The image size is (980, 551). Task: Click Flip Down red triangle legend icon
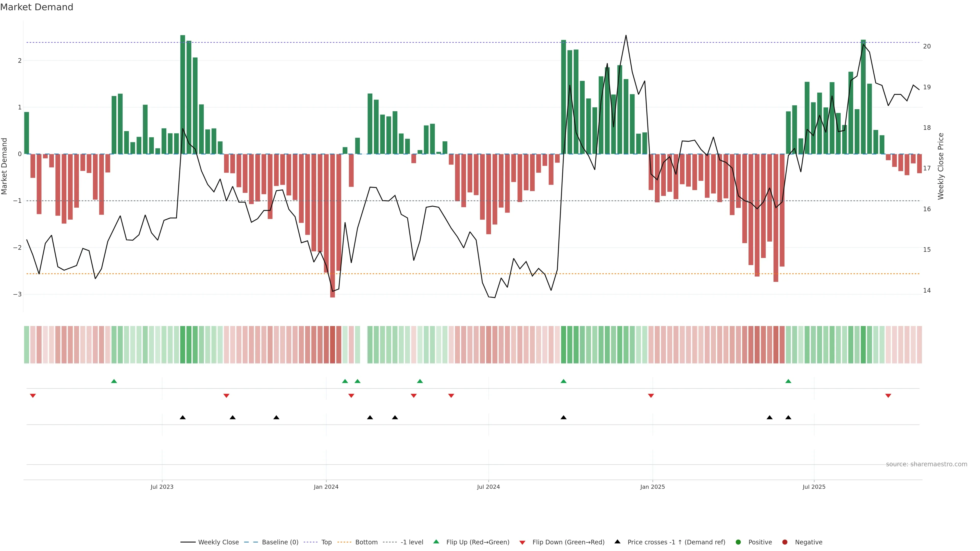(522, 543)
